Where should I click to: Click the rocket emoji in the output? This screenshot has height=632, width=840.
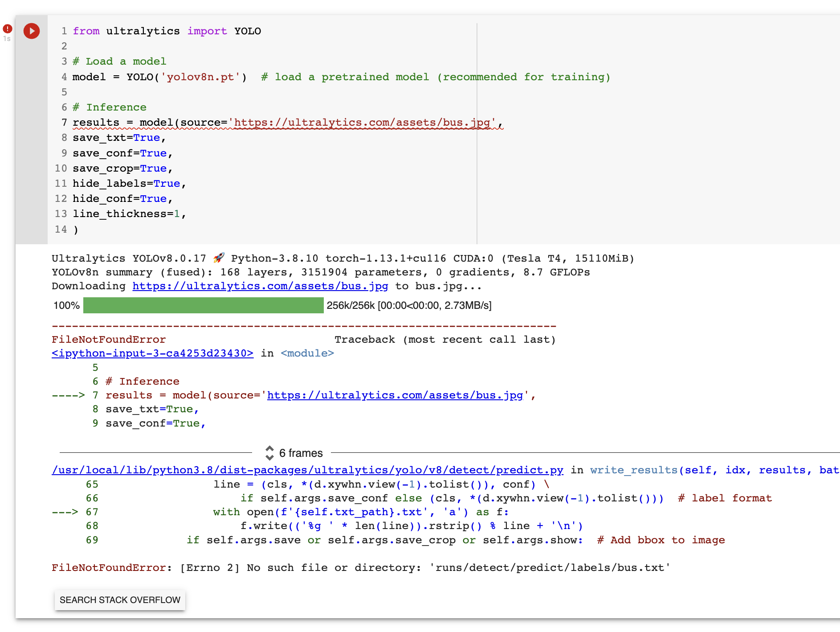tap(219, 258)
